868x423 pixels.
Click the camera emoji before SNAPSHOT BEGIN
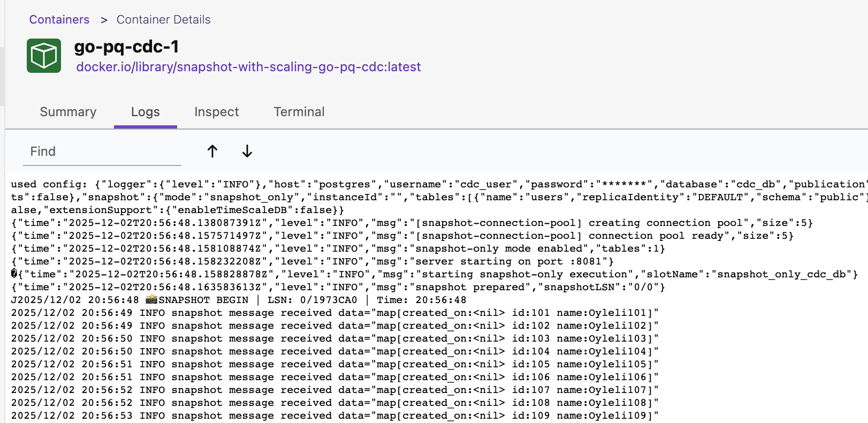[x=151, y=300]
